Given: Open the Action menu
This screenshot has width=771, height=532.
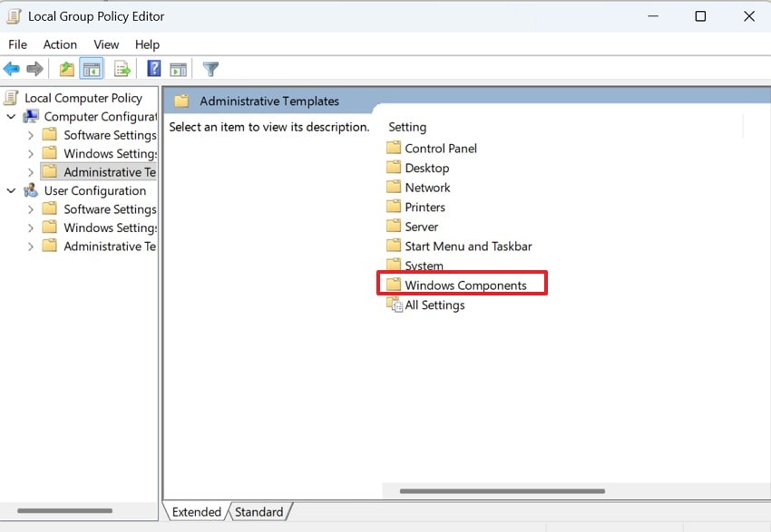Looking at the screenshot, I should pyautogui.click(x=60, y=44).
